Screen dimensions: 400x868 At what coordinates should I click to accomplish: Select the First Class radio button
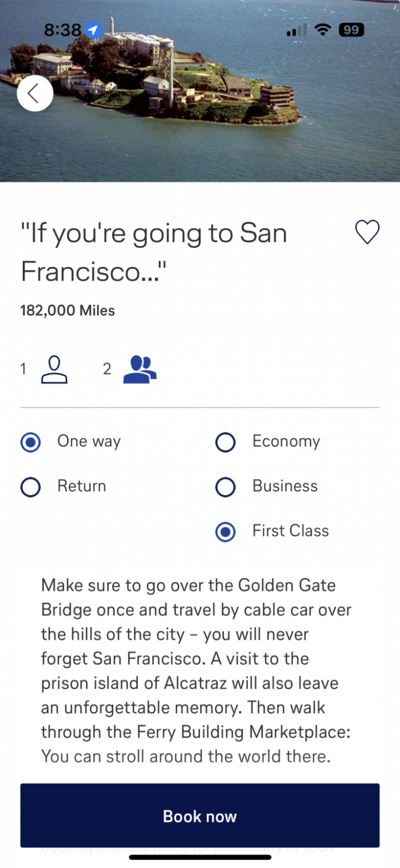[x=226, y=532]
